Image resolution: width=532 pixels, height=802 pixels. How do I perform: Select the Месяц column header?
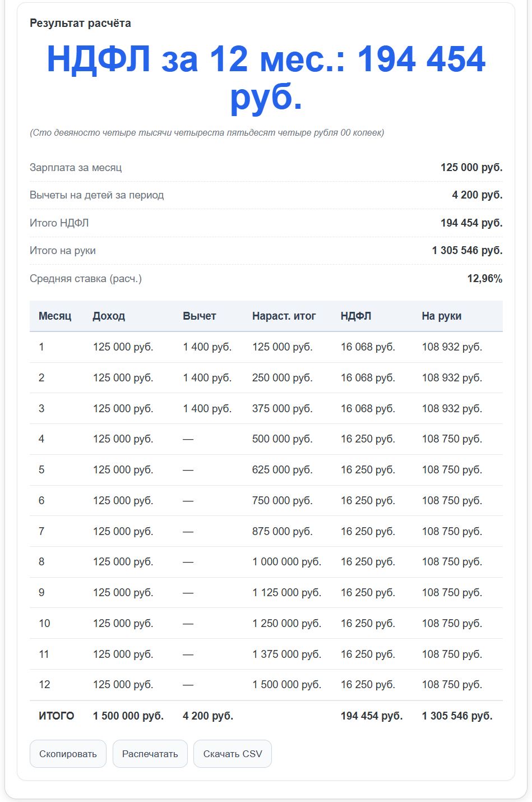coord(55,316)
